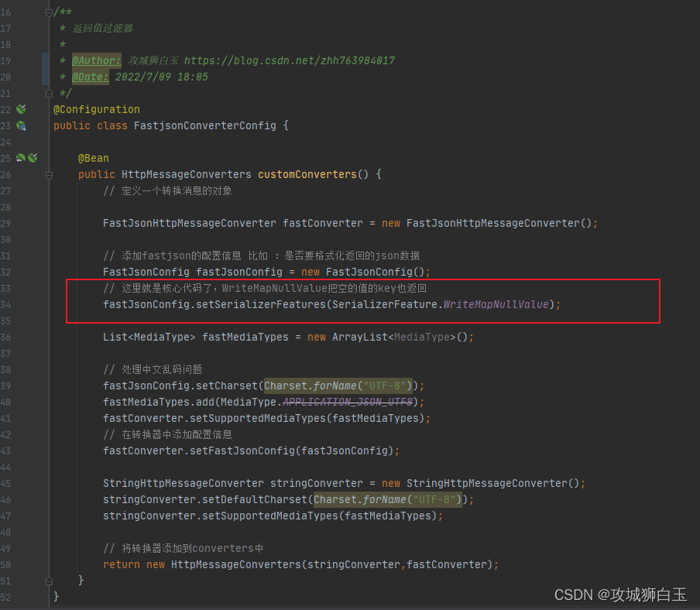Click the return statement on line 50
Screen dimensions: 700x610
(300, 564)
